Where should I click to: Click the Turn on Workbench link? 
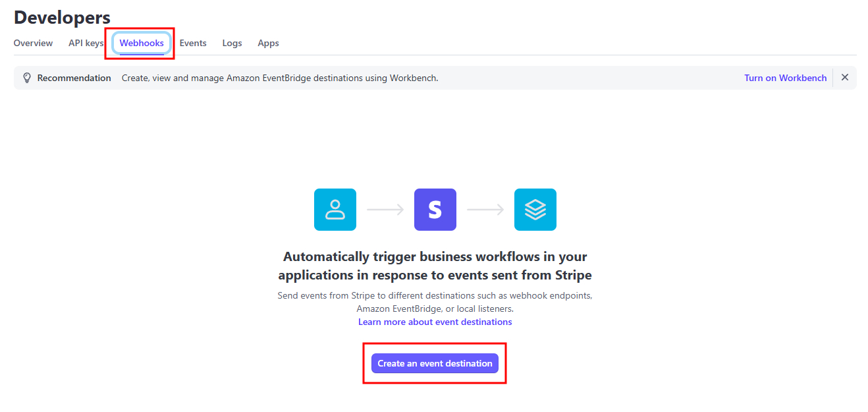point(785,78)
